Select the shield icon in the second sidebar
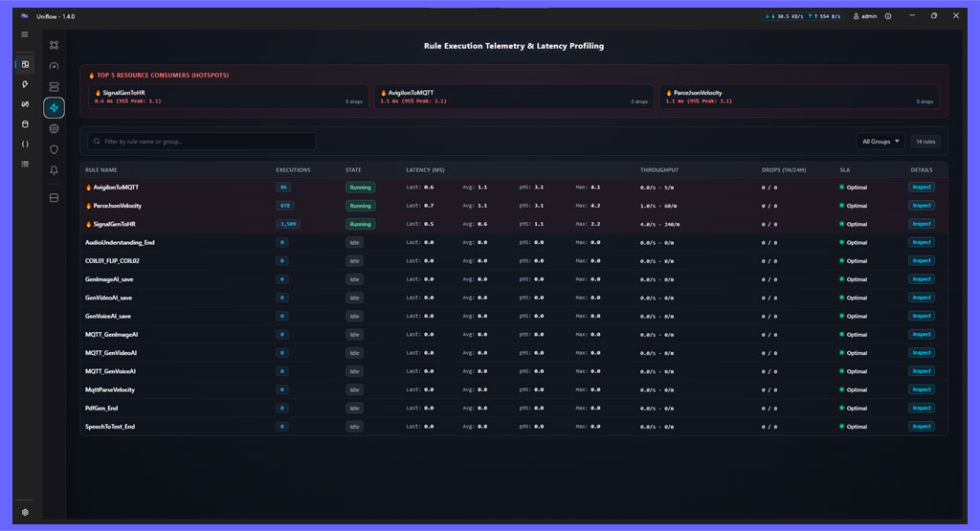Image resolution: width=980 pixels, height=531 pixels. pos(55,149)
